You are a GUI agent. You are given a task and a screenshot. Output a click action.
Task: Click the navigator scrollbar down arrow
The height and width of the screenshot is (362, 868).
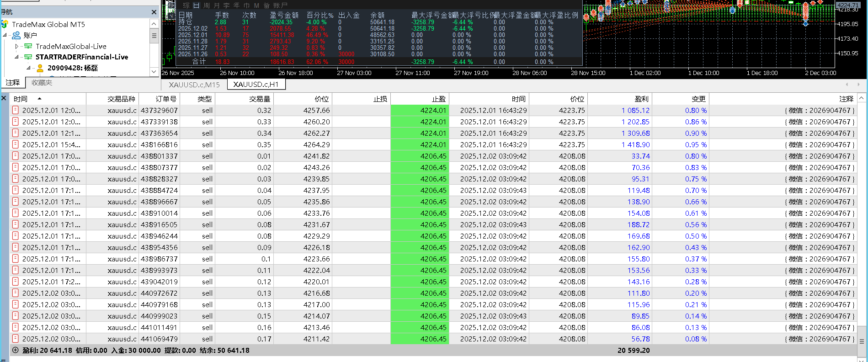pyautogui.click(x=154, y=72)
